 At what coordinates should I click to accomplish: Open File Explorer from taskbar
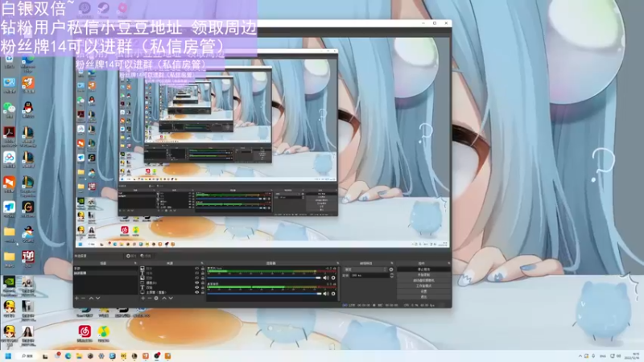point(79,356)
